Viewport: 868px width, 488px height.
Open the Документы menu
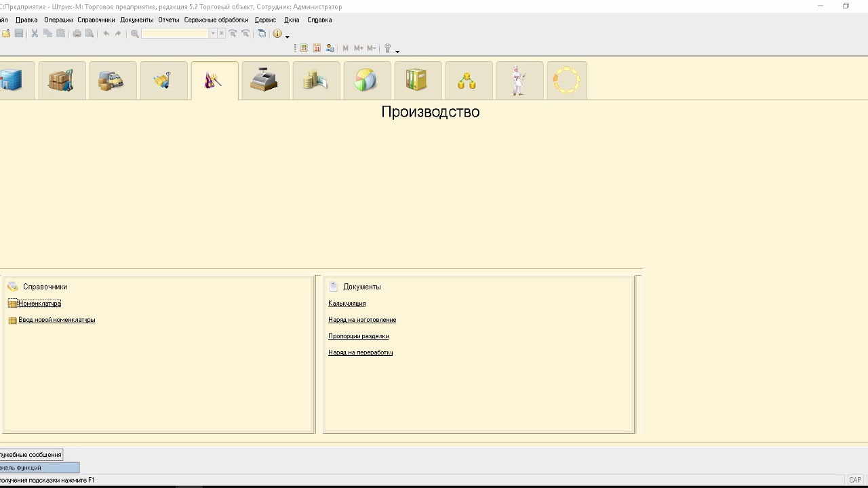point(137,20)
